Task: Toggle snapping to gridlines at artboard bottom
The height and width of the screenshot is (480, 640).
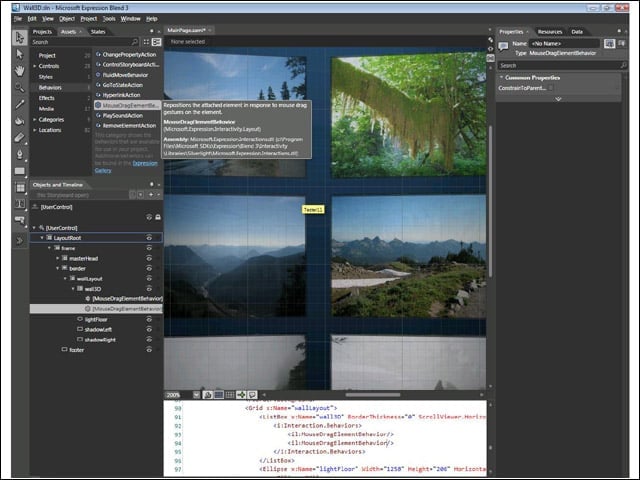Action: pyautogui.click(x=230, y=395)
